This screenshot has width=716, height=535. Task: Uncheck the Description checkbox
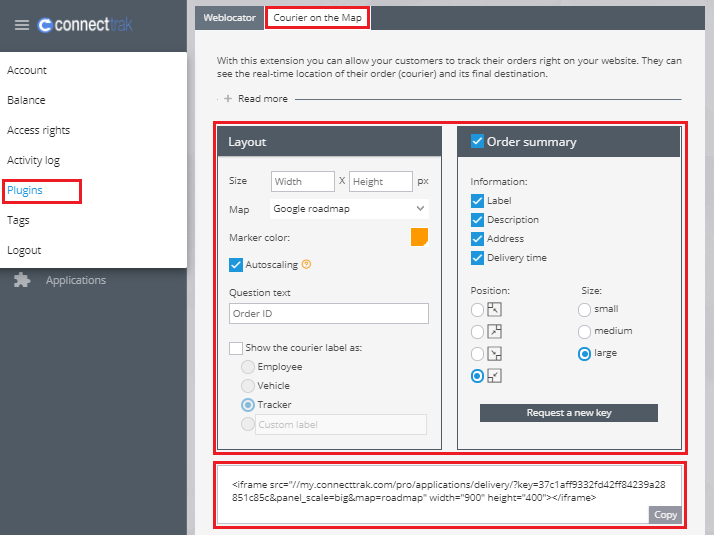click(477, 220)
